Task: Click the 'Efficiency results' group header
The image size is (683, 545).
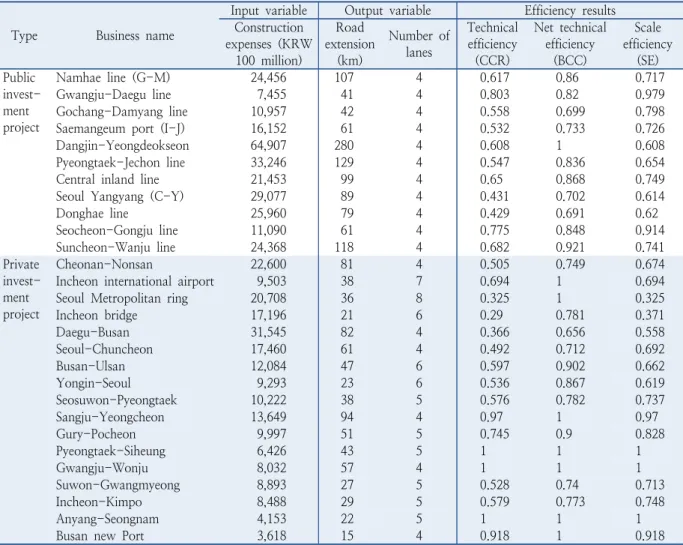Action: tap(570, 10)
